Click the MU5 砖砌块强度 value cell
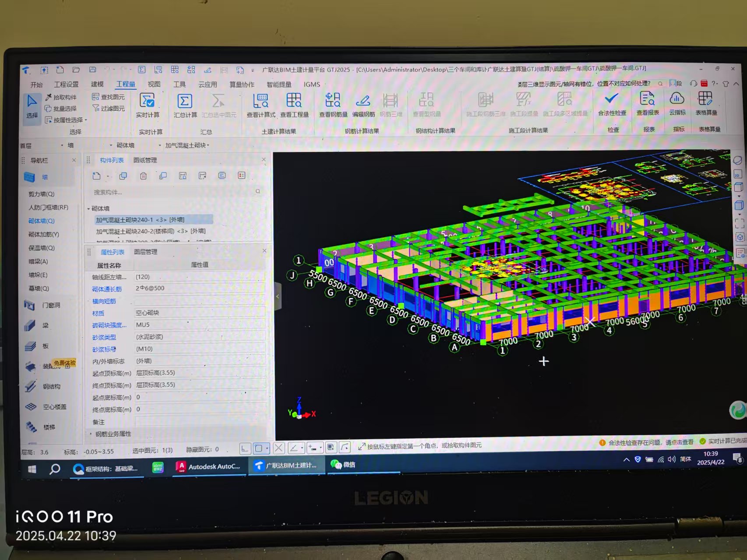Screen dimensions: 747x560 click(200, 325)
